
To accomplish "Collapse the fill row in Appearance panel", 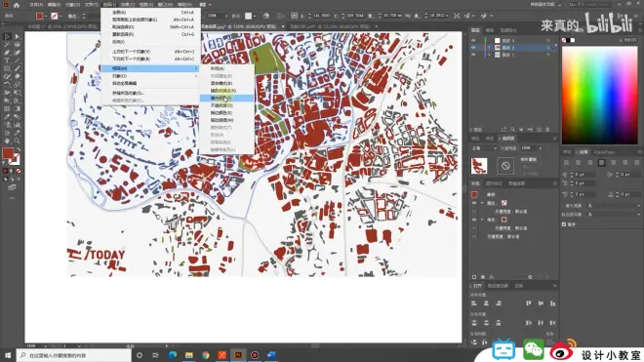I will (x=482, y=220).
